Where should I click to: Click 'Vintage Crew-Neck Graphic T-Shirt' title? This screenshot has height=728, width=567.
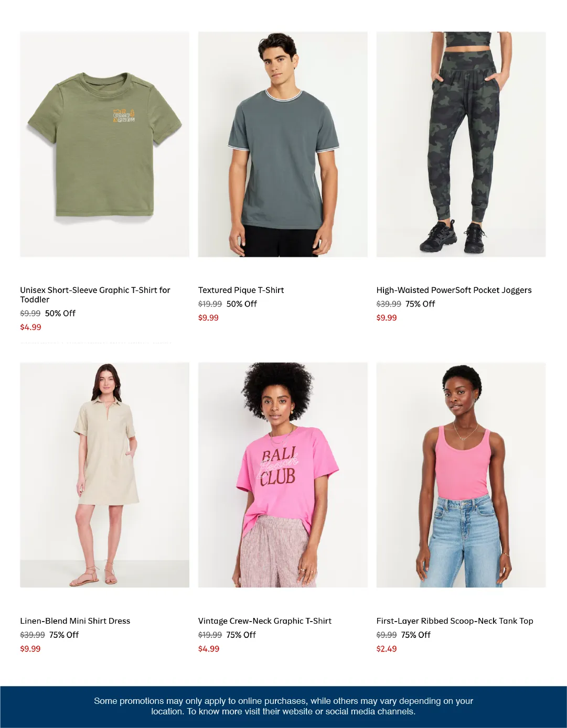click(265, 621)
